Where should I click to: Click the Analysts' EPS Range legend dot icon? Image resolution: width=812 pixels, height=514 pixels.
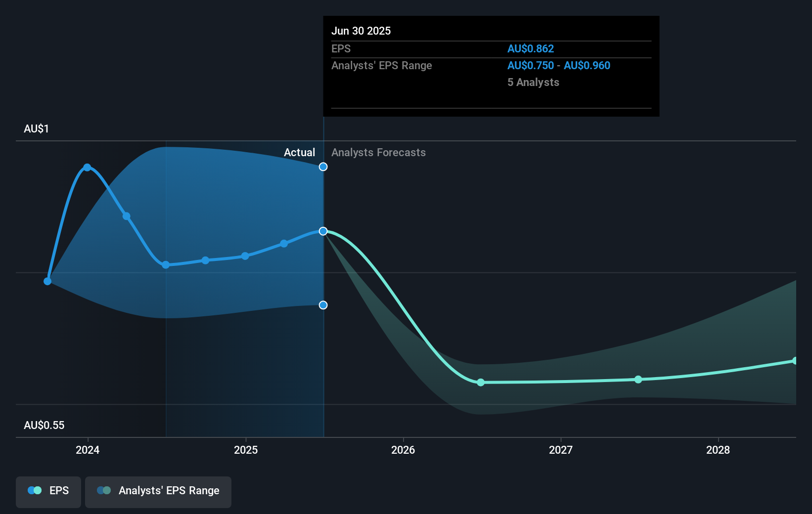[103, 490]
